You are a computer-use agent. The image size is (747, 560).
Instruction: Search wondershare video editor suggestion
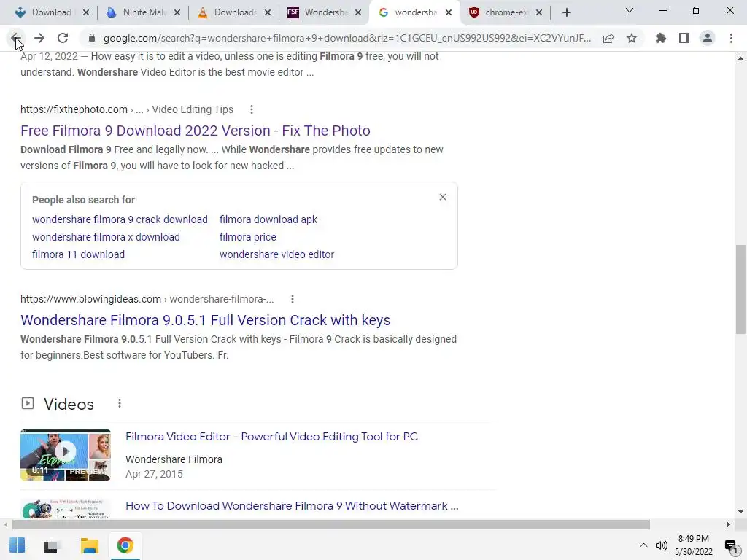(276, 254)
